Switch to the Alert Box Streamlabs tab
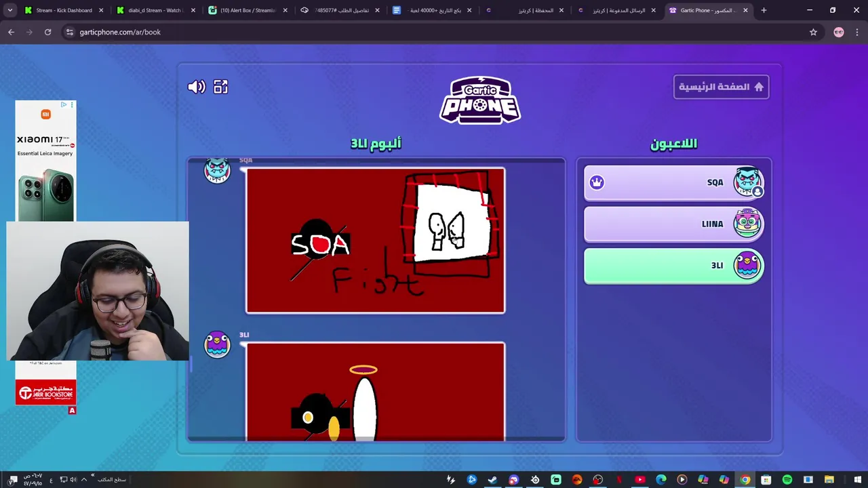868x488 pixels. (248, 10)
